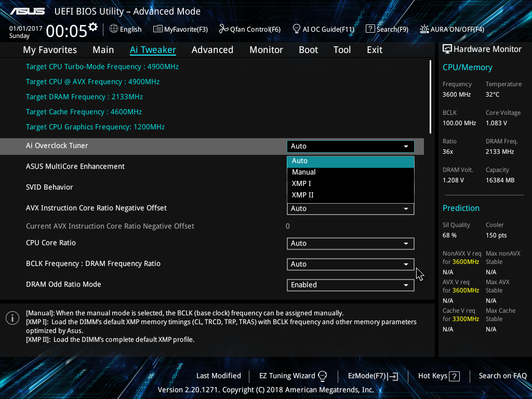The width and height of the screenshot is (532, 399).
Task: Click the Capacity 16384 MB value
Action: click(500, 180)
